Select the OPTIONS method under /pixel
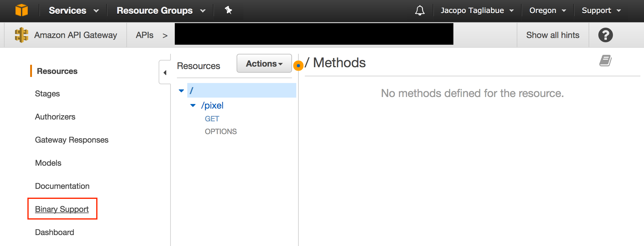Viewport: 644px width, 246px height. point(221,132)
